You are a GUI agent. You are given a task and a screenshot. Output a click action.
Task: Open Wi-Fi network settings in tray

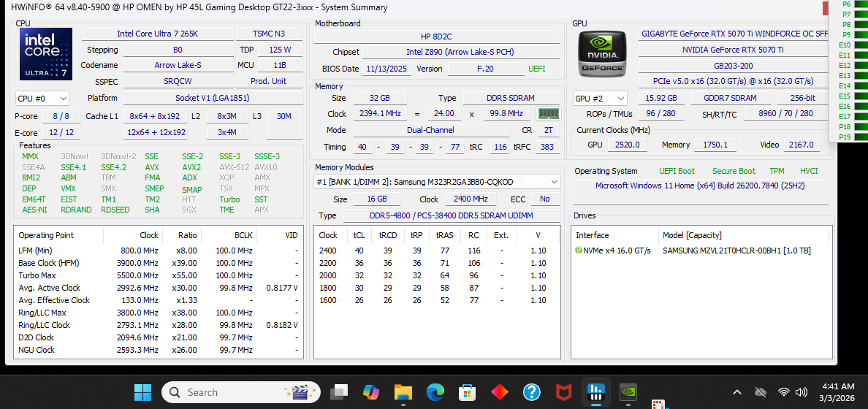(783, 392)
